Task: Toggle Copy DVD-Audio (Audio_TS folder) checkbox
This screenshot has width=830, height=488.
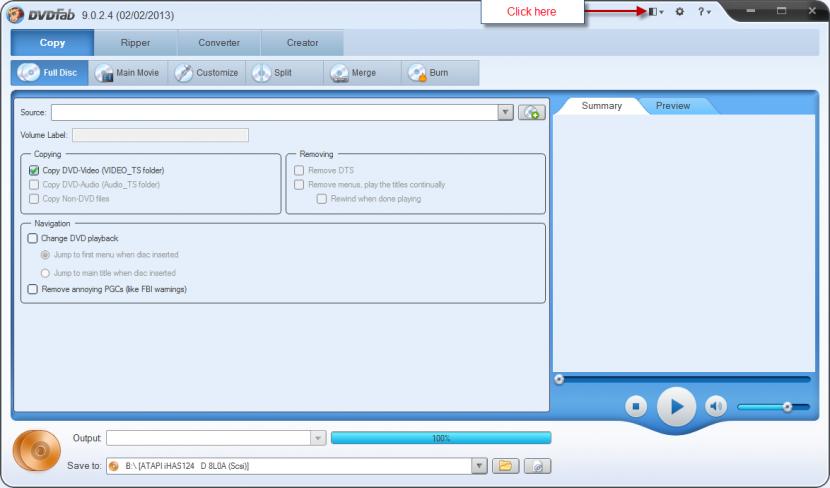Action: [x=34, y=185]
